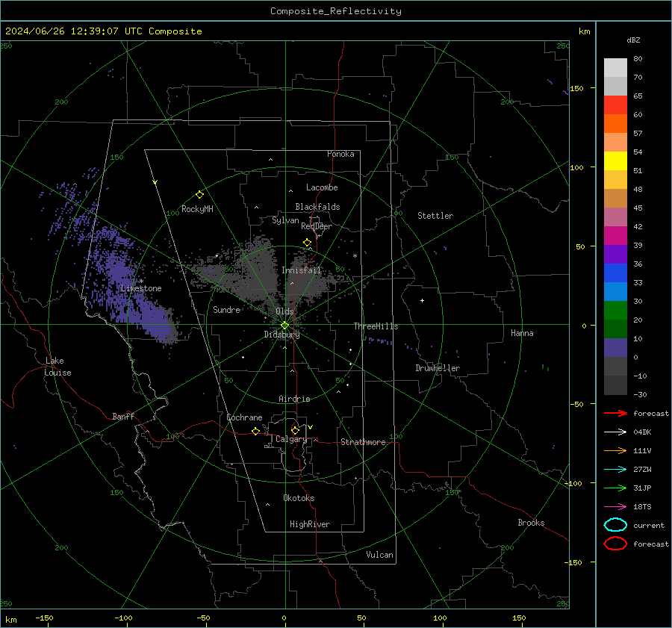Click the green 31JP arrow icon
The image size is (672, 628).
point(615,488)
